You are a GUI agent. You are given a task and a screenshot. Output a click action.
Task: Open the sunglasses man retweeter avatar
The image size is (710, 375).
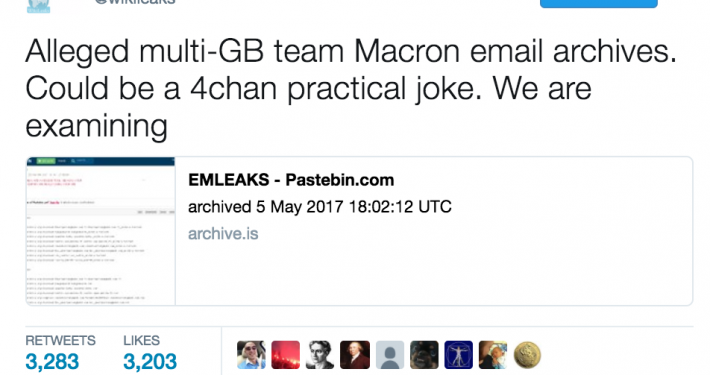click(x=251, y=355)
